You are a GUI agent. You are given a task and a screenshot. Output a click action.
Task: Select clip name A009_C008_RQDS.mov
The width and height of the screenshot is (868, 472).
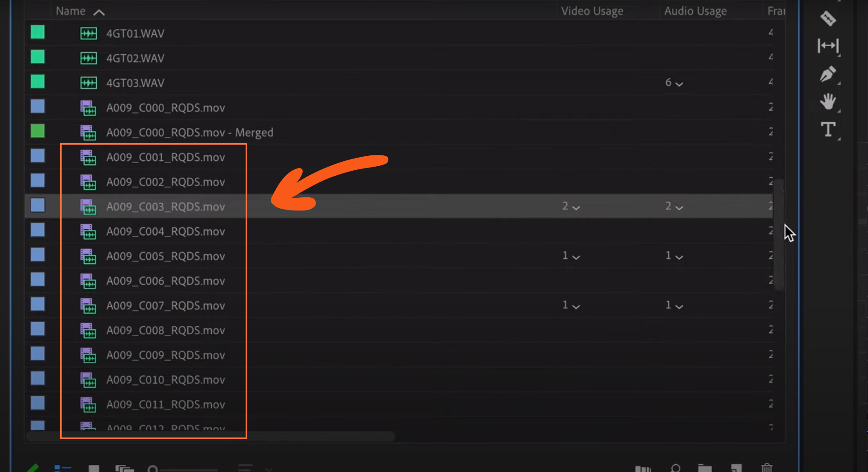pyautogui.click(x=165, y=331)
